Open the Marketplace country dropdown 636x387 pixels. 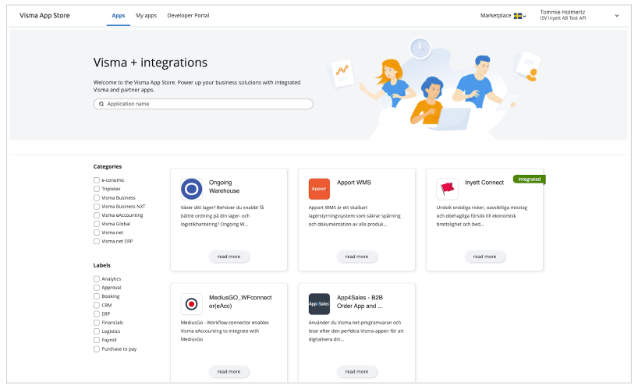coord(503,16)
